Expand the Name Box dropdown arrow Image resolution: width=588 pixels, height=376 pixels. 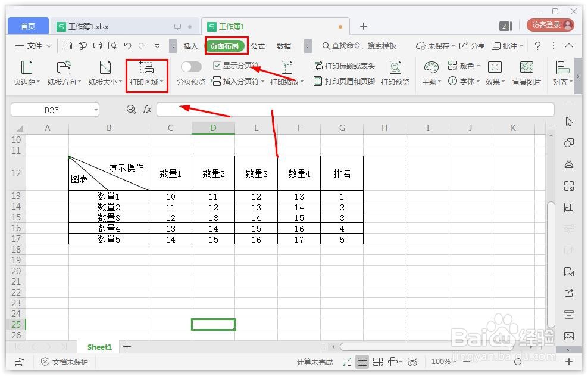(95, 110)
